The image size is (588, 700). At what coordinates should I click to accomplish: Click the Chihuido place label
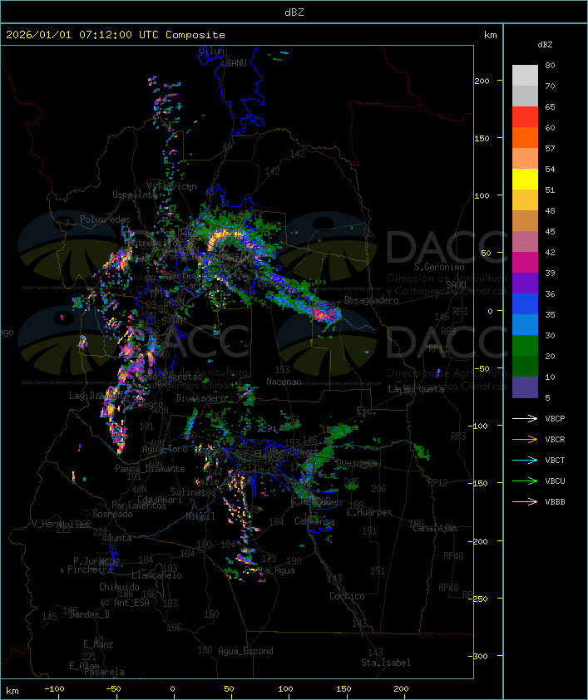click(119, 587)
